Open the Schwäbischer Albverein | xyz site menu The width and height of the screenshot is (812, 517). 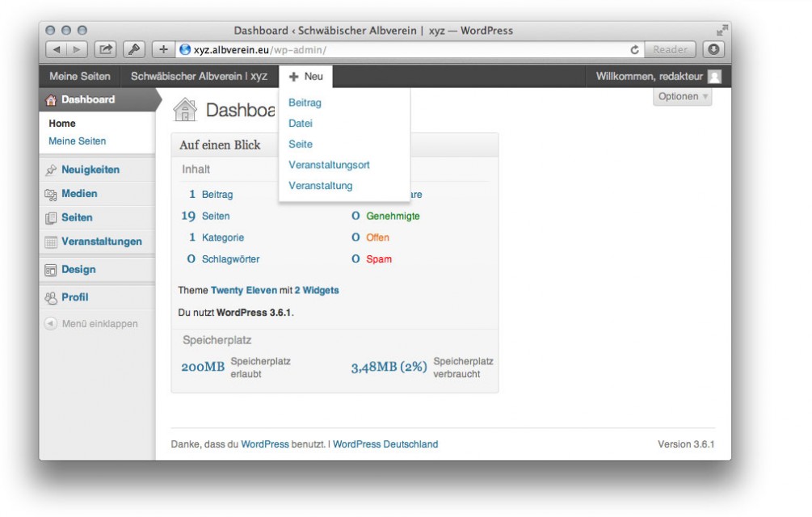pyautogui.click(x=199, y=77)
